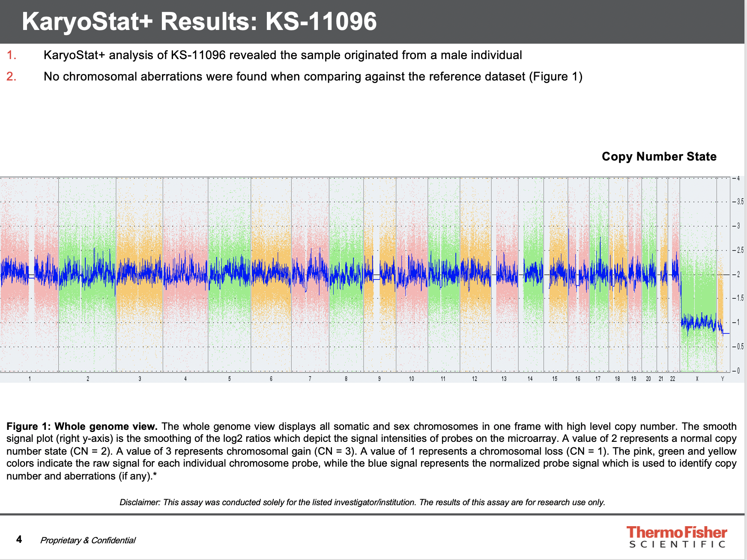Click chromosome 1 label below the plot
This screenshot has width=747, height=560.
(x=30, y=379)
